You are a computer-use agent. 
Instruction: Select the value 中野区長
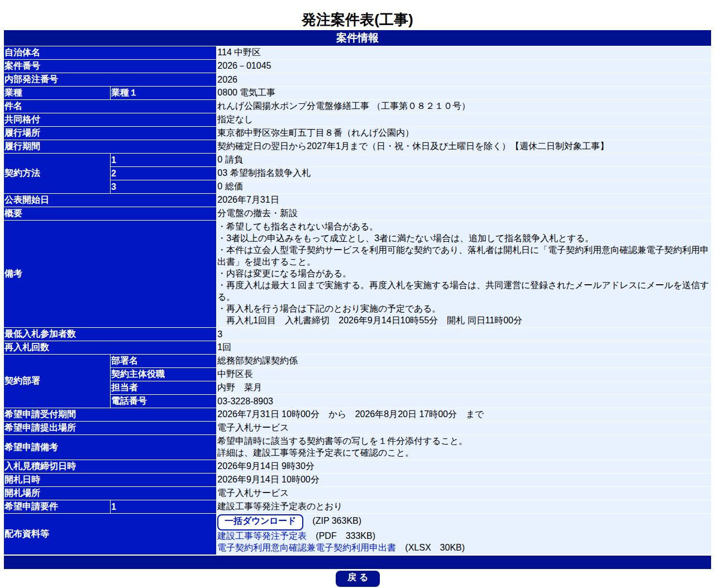coord(235,374)
